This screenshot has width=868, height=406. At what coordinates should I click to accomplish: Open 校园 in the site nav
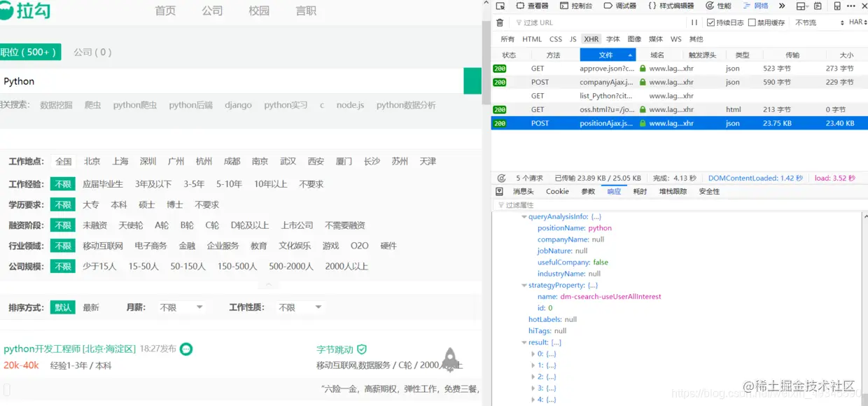click(259, 10)
